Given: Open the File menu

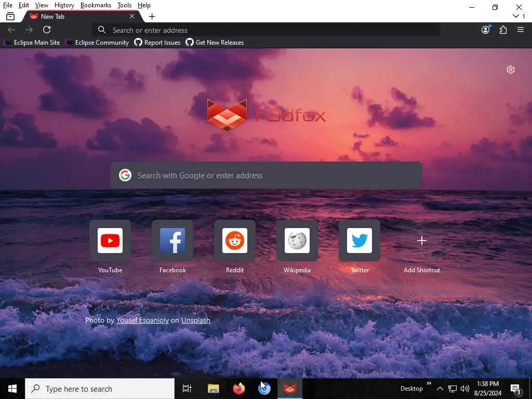Looking at the screenshot, I should pos(7,5).
